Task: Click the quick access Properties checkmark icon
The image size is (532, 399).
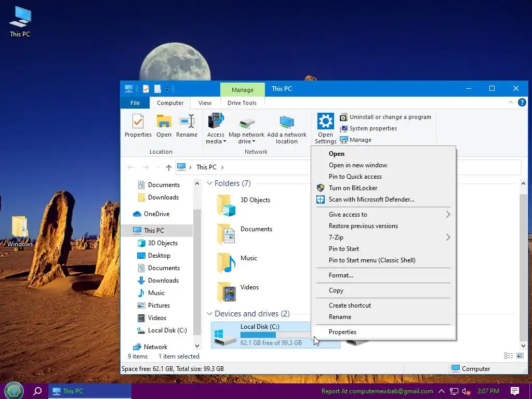Action: 146,89
